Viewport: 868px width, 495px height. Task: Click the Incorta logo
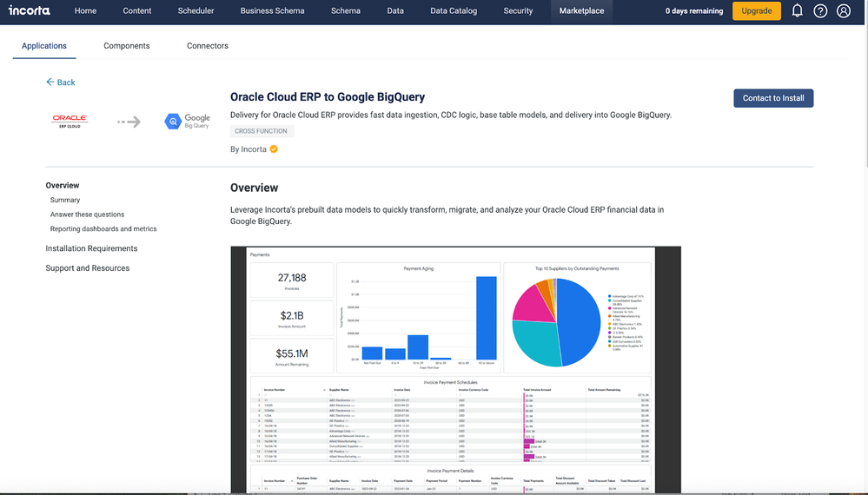30,10
